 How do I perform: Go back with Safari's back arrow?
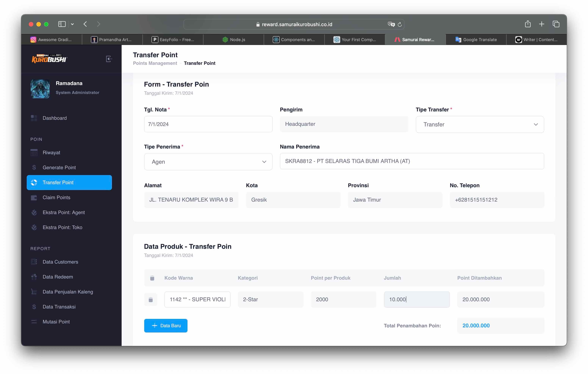[x=85, y=24]
